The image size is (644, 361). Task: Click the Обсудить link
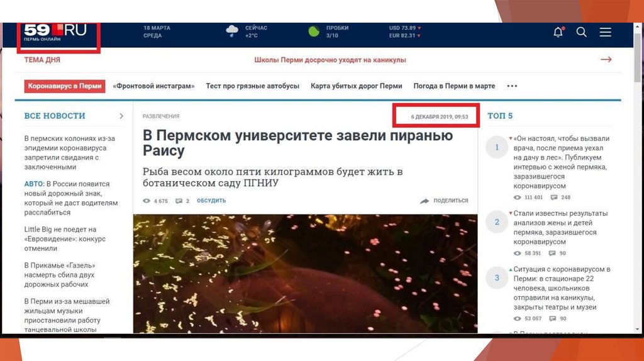211,201
